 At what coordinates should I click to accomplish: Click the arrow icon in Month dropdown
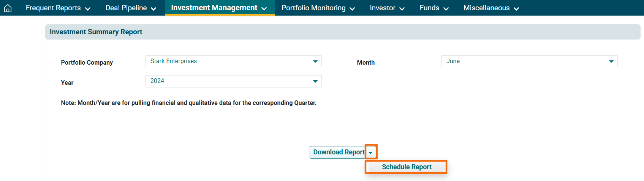[x=611, y=61]
